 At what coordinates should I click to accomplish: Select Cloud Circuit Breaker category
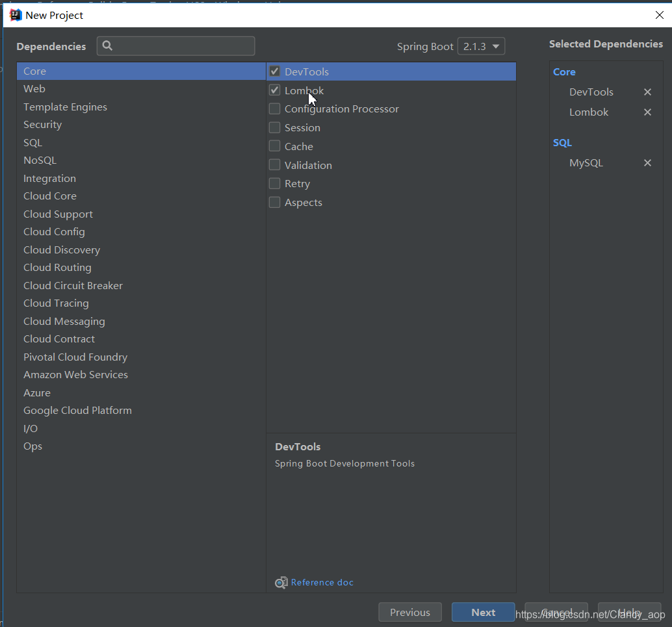click(142, 285)
